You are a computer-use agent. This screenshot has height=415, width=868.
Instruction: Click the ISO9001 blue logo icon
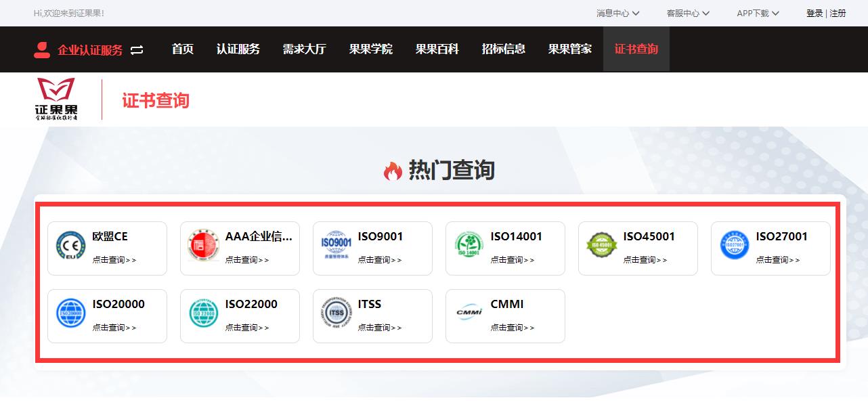point(336,246)
